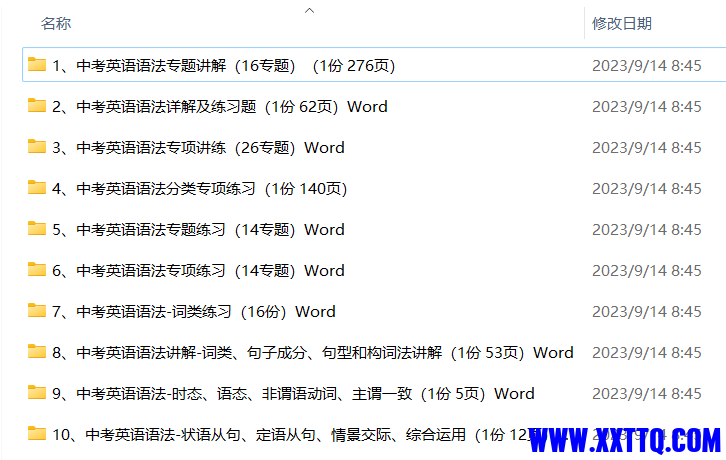This screenshot has height=460, width=726.
Task: Click the sort arrow above 名称 column
Action: 310,10
